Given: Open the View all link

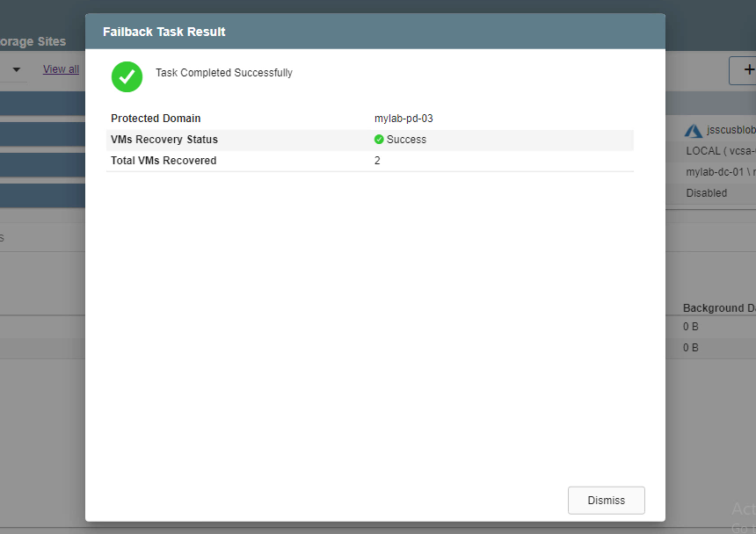Looking at the screenshot, I should (61, 69).
